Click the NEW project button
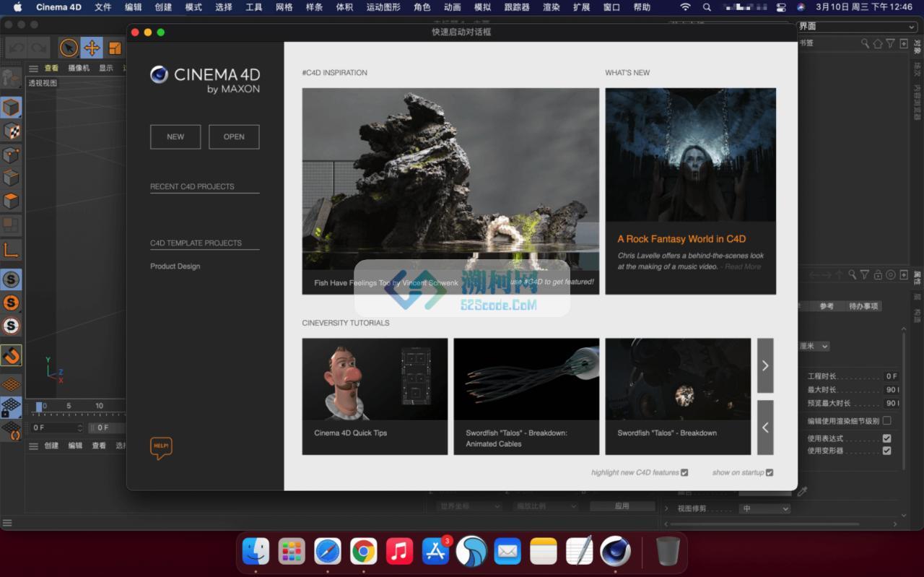Screen dimensions: 924x577 [175, 136]
